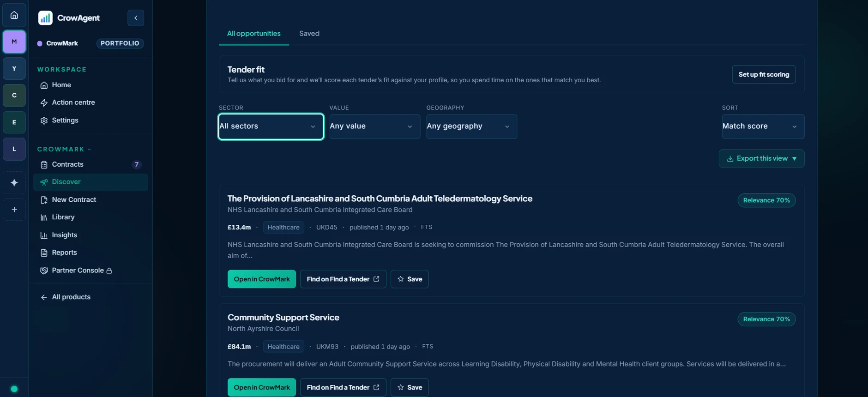Switch to the M workspace avatar

14,42
